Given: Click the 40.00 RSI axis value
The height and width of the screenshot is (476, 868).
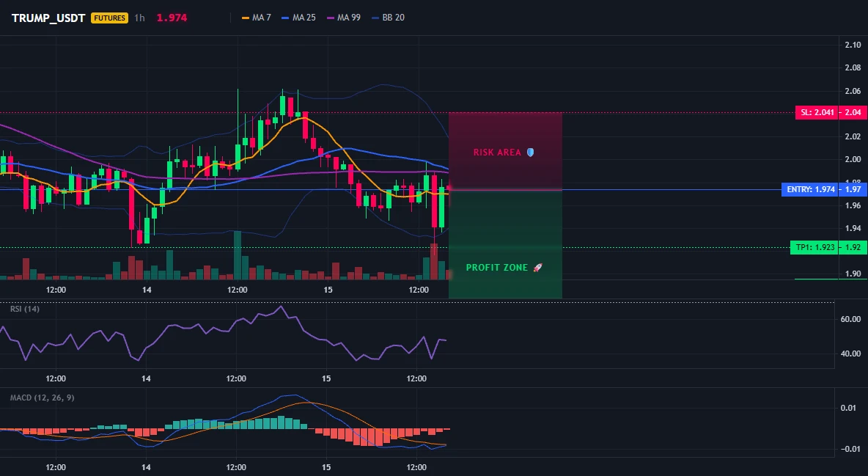Looking at the screenshot, I should coord(850,354).
